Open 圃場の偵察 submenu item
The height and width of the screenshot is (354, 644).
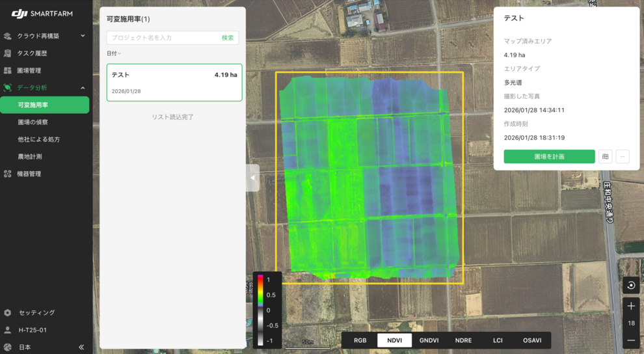[33, 122]
